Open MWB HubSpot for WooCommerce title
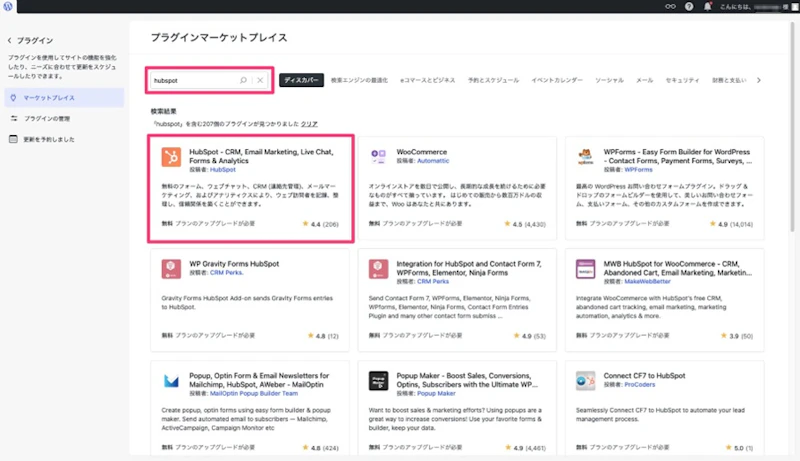This screenshot has width=800, height=461. 678,268
